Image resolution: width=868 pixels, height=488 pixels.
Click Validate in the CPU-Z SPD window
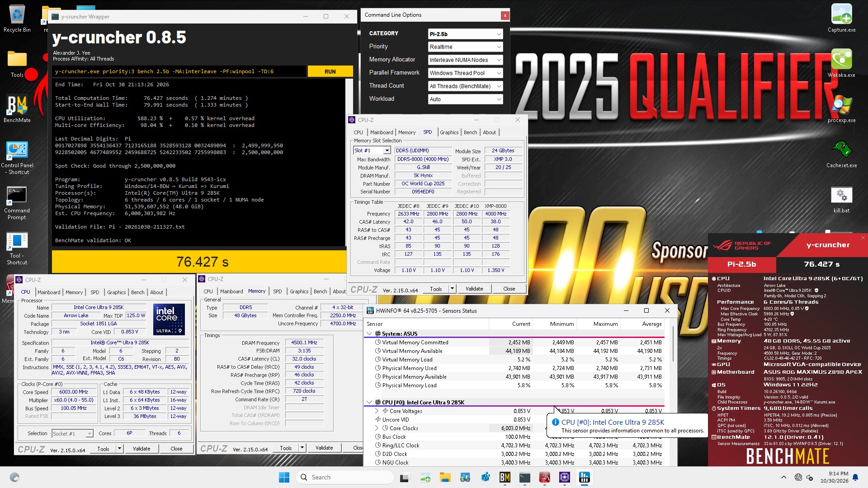pos(474,289)
